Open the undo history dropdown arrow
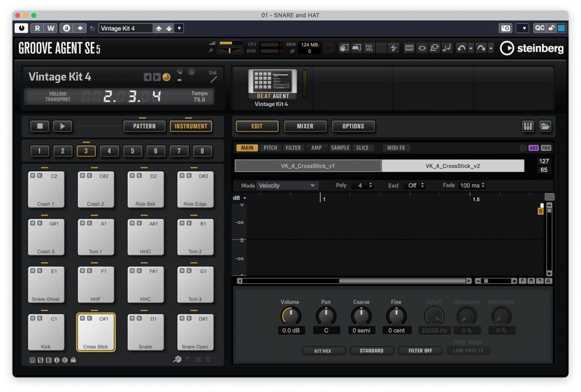This screenshot has width=581, height=392. (x=471, y=48)
